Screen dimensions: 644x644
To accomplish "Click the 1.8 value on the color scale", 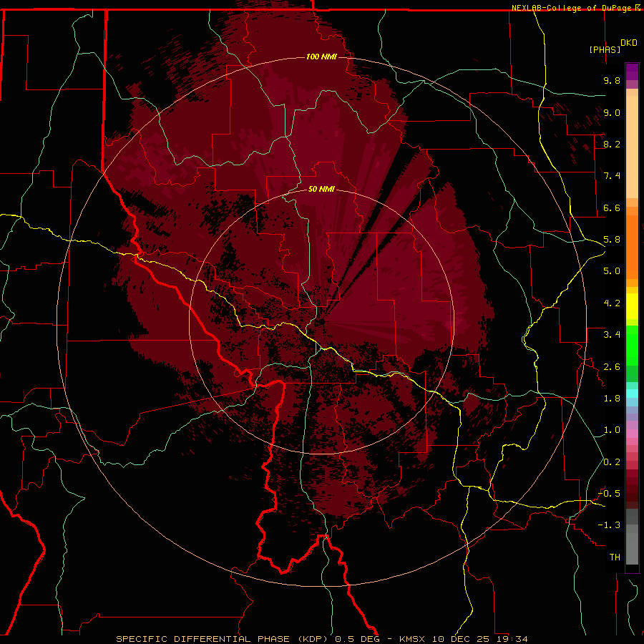I will tap(612, 399).
